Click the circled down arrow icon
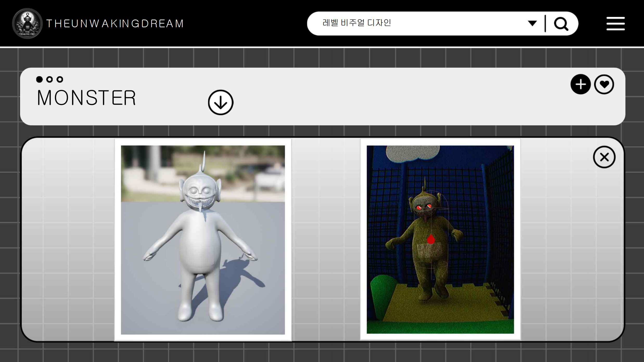The height and width of the screenshot is (362, 644). click(x=220, y=102)
